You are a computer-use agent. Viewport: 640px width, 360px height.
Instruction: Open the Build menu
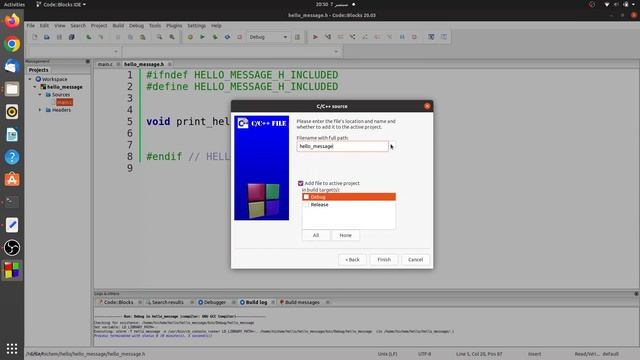(x=118, y=25)
